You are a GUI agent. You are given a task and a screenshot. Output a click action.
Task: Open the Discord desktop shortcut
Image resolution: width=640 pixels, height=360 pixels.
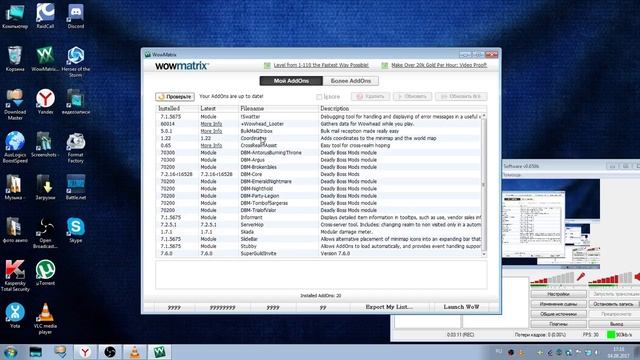(x=76, y=16)
